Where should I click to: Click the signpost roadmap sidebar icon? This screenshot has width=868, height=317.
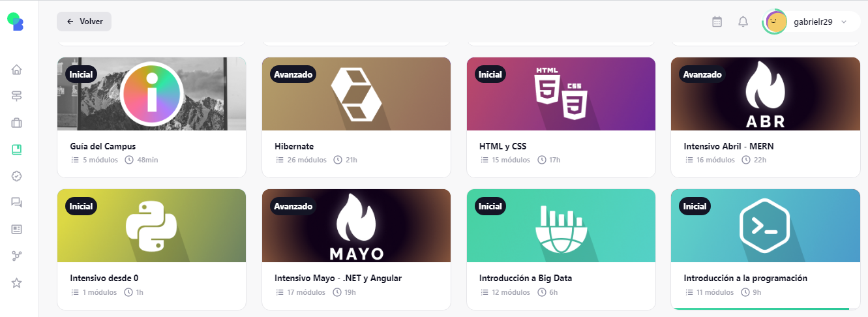click(17, 96)
